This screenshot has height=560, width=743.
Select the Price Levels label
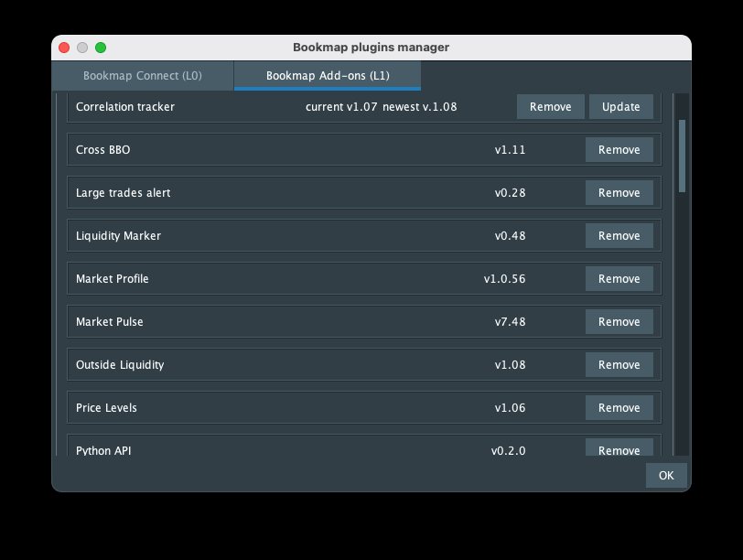106,407
